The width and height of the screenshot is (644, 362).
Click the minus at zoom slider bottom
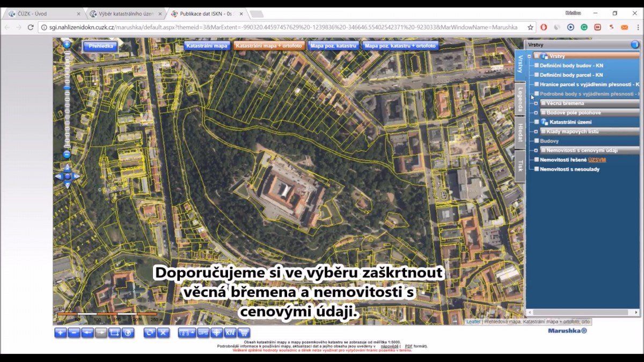(67, 154)
